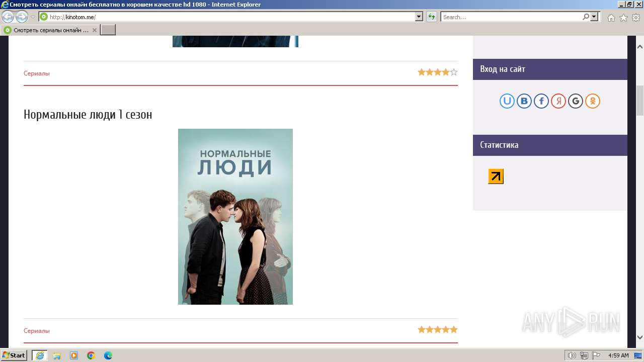Restore down the Internet Explorer window

tap(629, 5)
